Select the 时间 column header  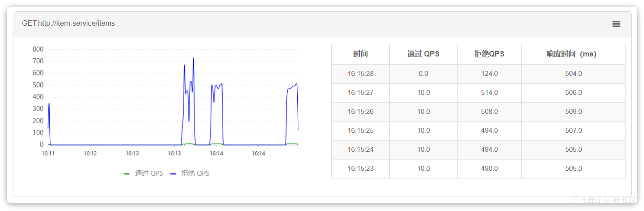click(360, 54)
